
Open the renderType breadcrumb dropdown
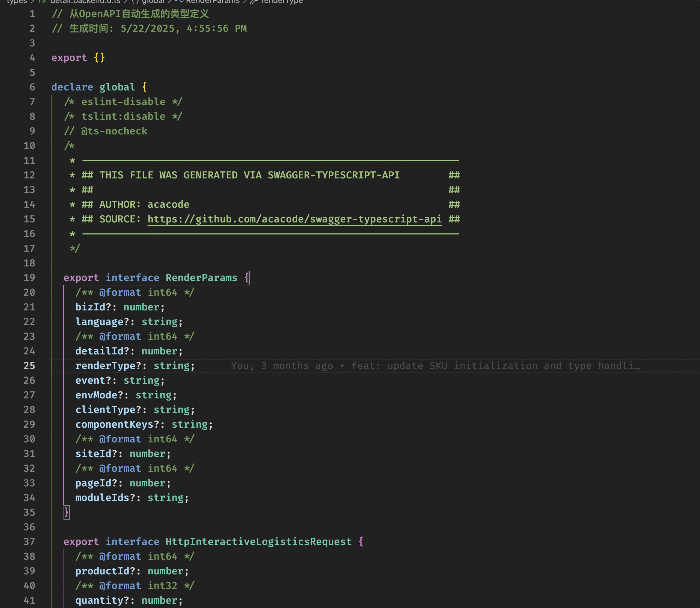[282, 2]
